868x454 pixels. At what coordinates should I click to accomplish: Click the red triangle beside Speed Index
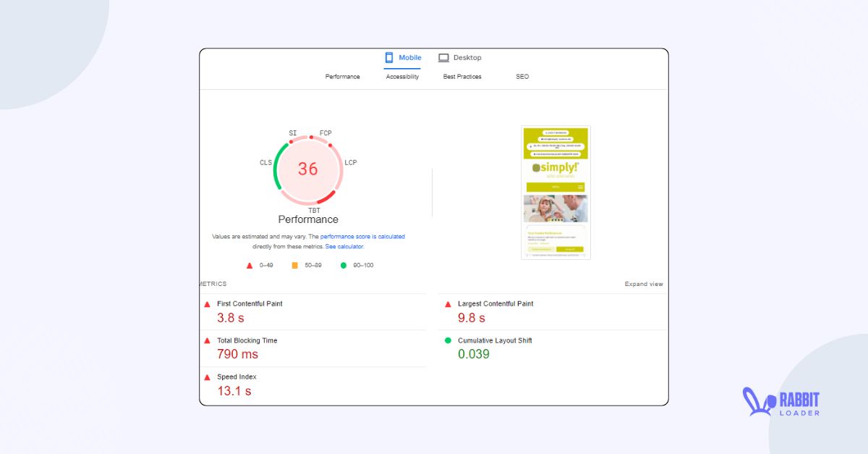207,377
